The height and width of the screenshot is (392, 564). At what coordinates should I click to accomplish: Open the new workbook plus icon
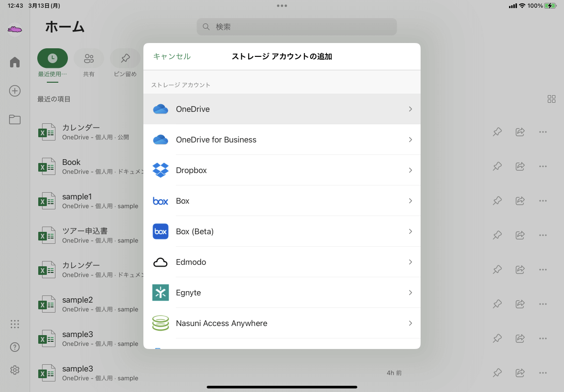click(x=14, y=91)
